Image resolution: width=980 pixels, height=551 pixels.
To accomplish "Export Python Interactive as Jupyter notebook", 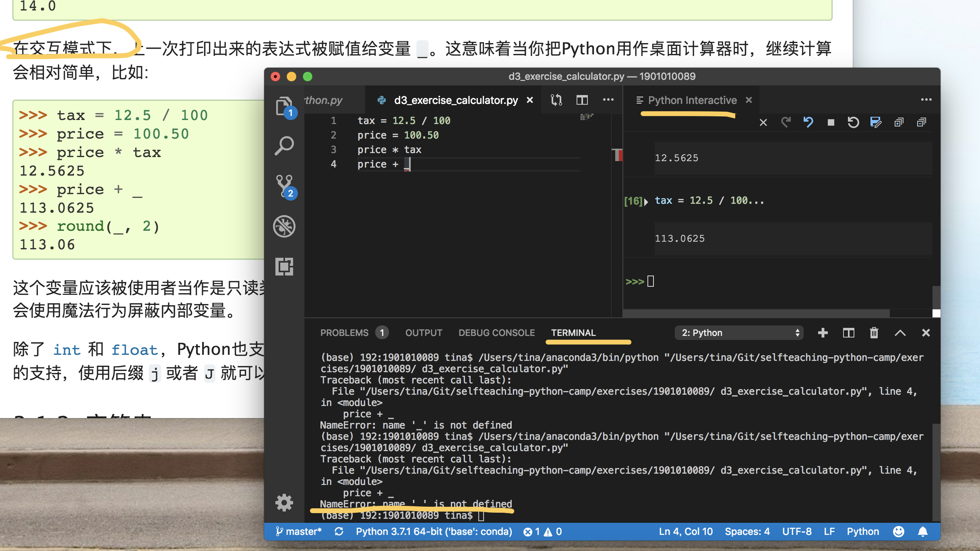I will coord(876,122).
